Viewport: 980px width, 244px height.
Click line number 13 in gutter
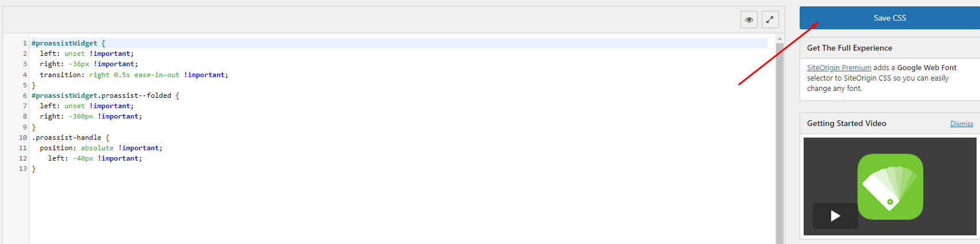23,169
